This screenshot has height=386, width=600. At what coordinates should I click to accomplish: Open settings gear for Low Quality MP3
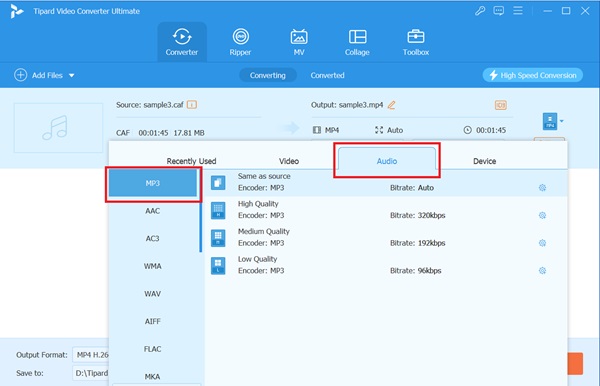542,270
